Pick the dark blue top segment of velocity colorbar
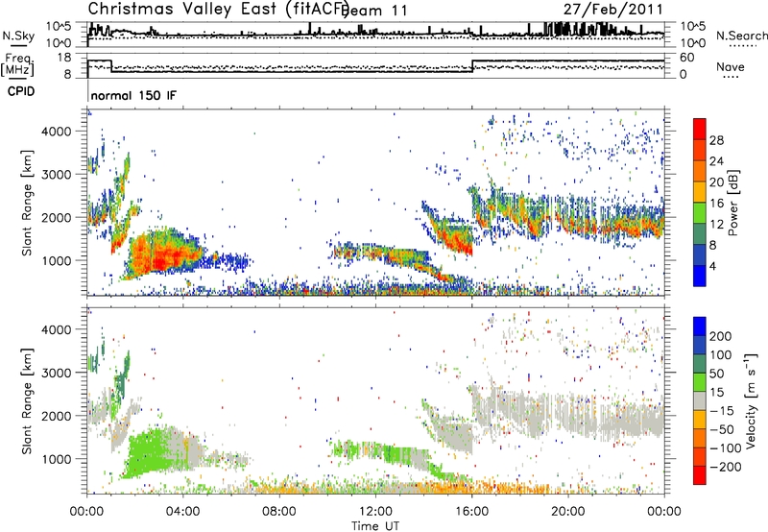 (x=700, y=326)
